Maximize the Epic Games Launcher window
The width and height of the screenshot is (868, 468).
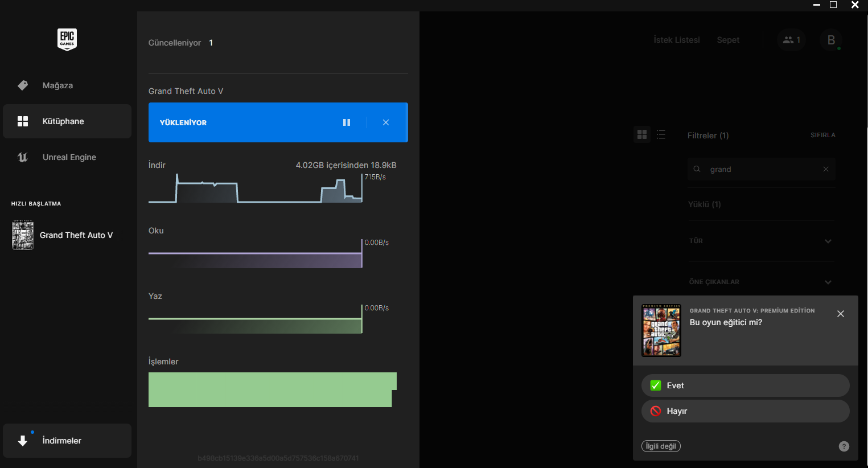[833, 5]
